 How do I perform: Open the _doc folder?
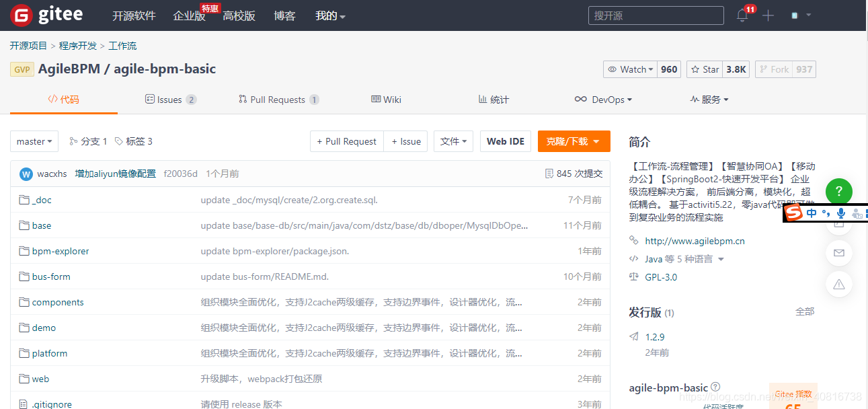42,200
